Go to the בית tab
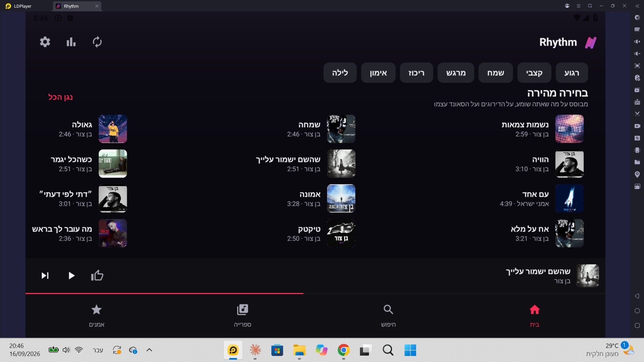Viewport: 644px width, 362px height. [x=535, y=316]
